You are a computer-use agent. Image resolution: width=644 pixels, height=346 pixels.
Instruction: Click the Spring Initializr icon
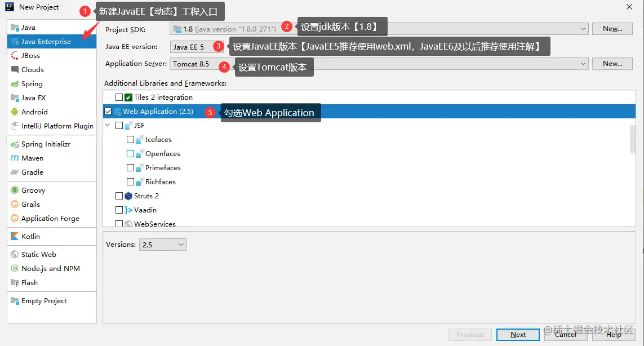tap(15, 144)
